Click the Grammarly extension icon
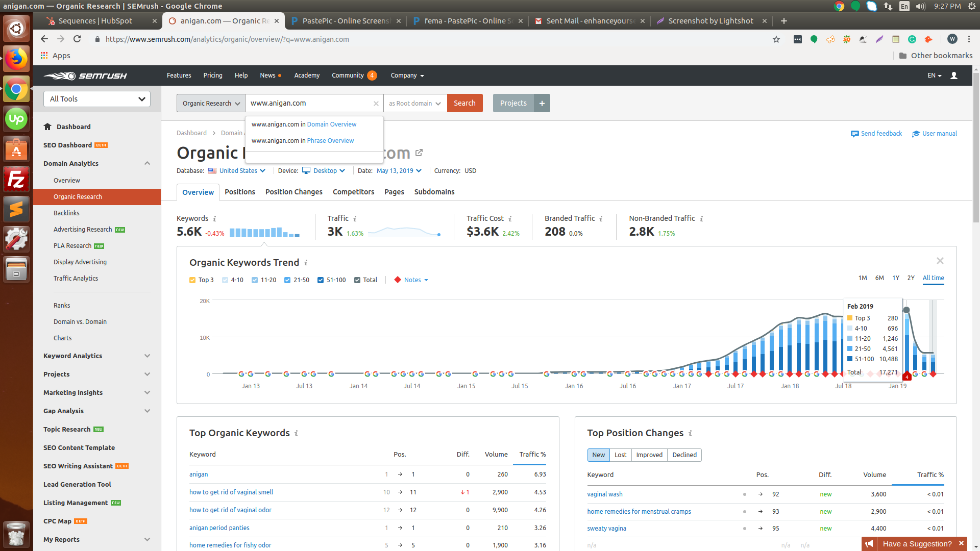 click(912, 39)
